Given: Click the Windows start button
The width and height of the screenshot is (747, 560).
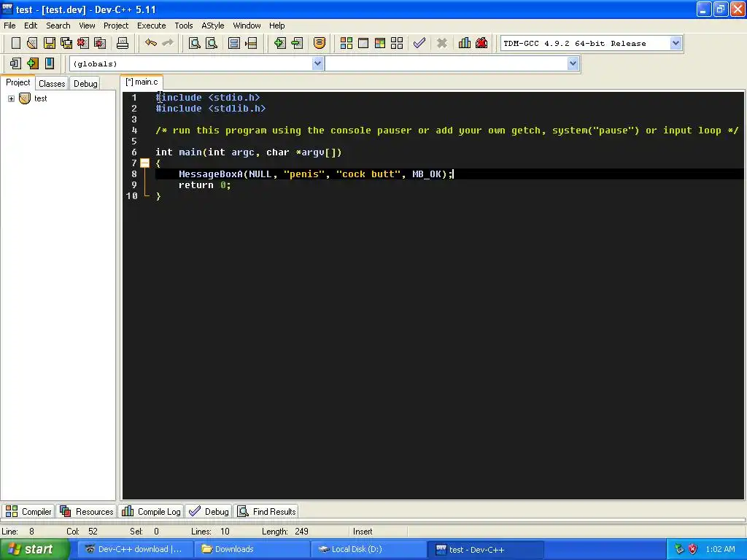Looking at the screenshot, I should coord(35,549).
